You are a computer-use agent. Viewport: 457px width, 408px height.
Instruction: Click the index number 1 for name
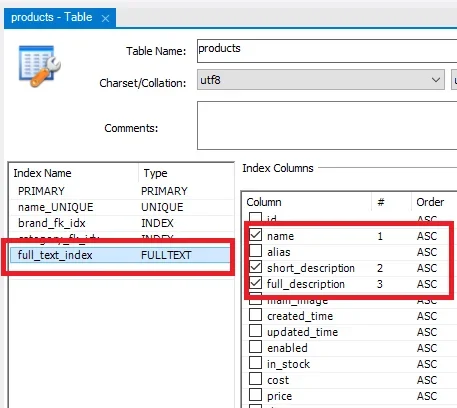point(380,236)
